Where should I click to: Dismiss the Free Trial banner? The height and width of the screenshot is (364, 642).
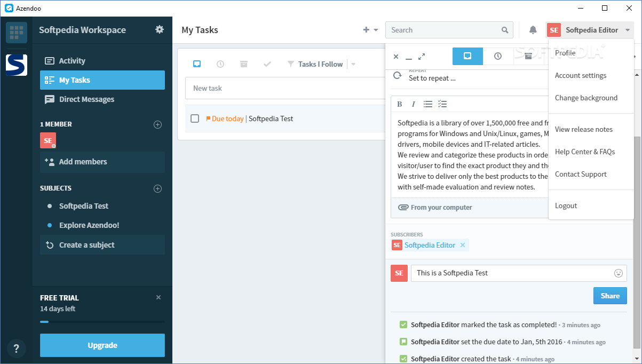point(158,297)
